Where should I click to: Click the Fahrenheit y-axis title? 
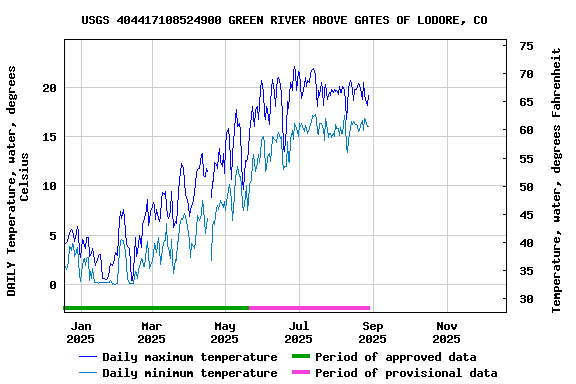(x=556, y=180)
